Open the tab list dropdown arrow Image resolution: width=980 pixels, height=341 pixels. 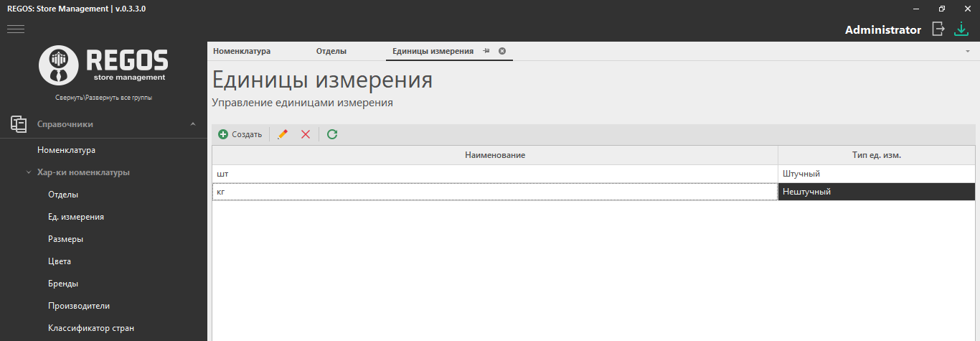click(x=967, y=52)
